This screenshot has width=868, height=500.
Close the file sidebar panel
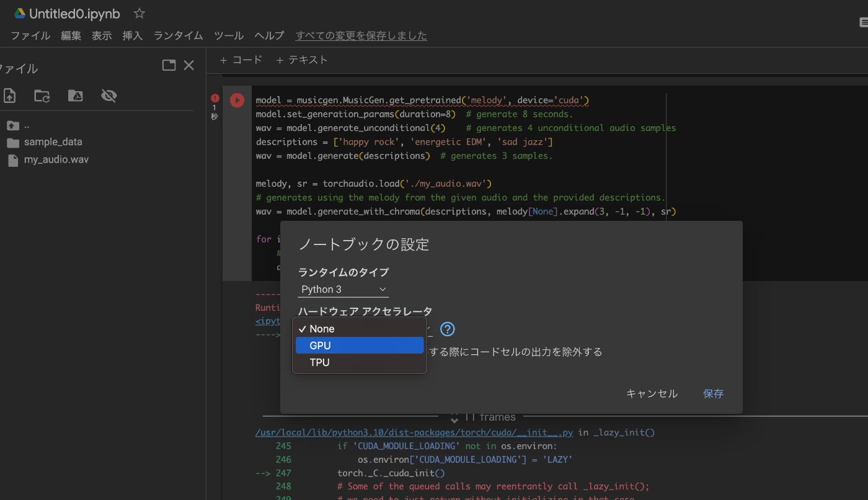pyautogui.click(x=189, y=65)
